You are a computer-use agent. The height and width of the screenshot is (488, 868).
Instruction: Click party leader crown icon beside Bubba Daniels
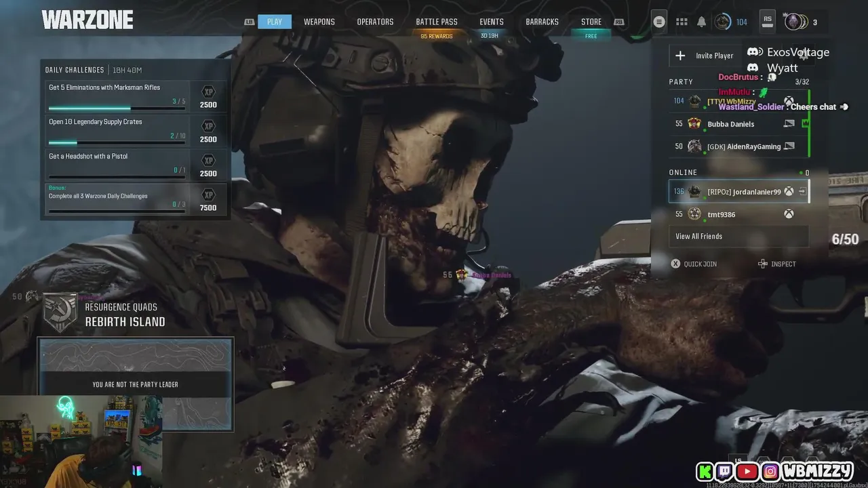tap(805, 123)
